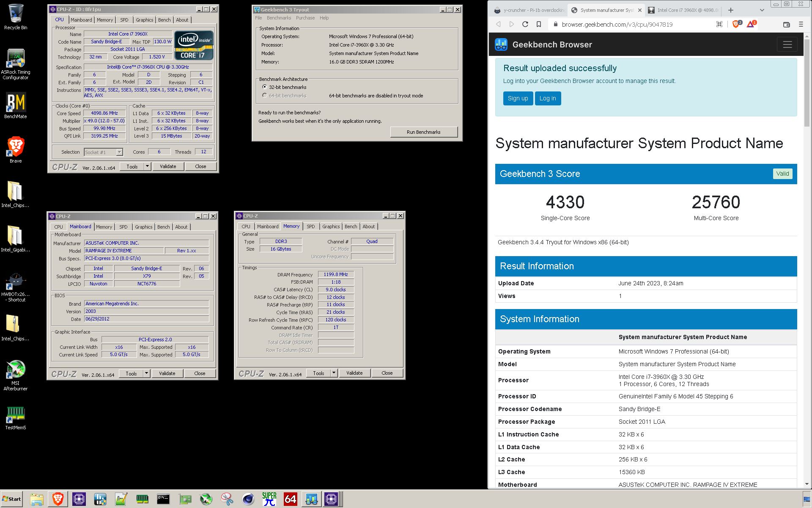Open the browser tab search dropdown
Image resolution: width=812 pixels, height=508 pixels.
tap(762, 10)
